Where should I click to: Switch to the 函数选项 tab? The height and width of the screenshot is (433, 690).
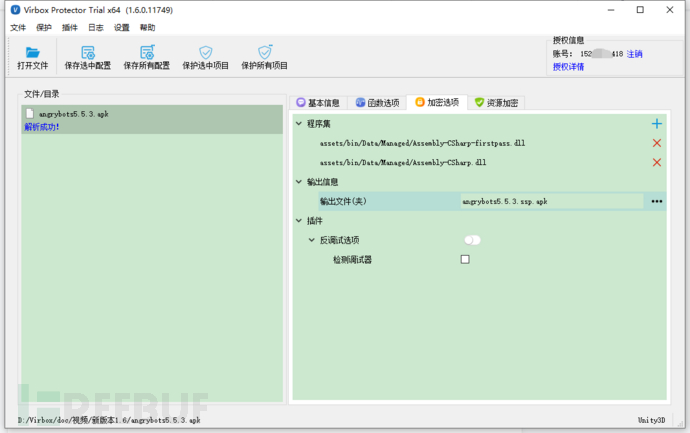[x=378, y=103]
